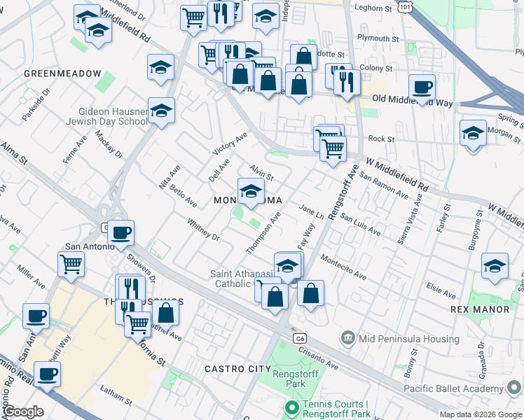
Task: Click the Elsie Ave street label
Action: point(441,290)
